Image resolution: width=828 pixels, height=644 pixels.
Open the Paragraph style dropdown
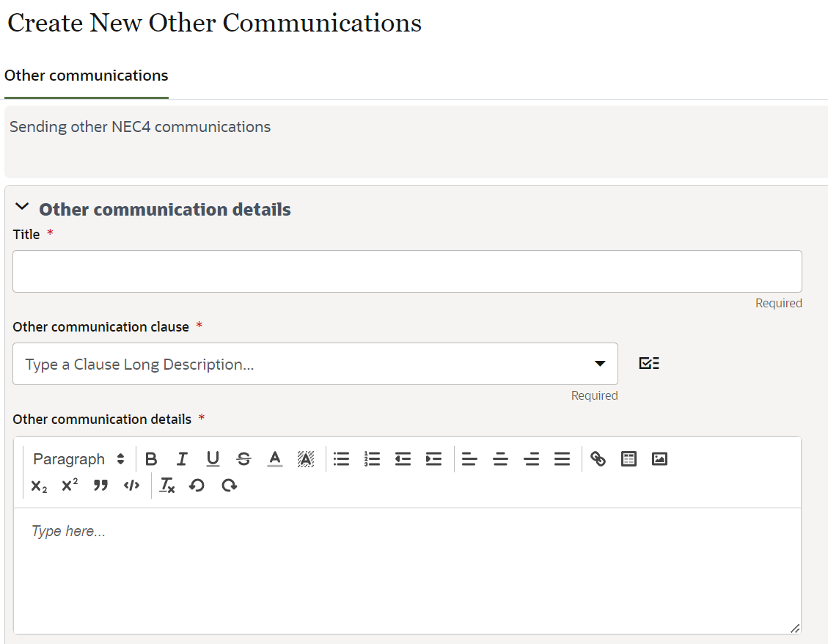[x=77, y=458]
